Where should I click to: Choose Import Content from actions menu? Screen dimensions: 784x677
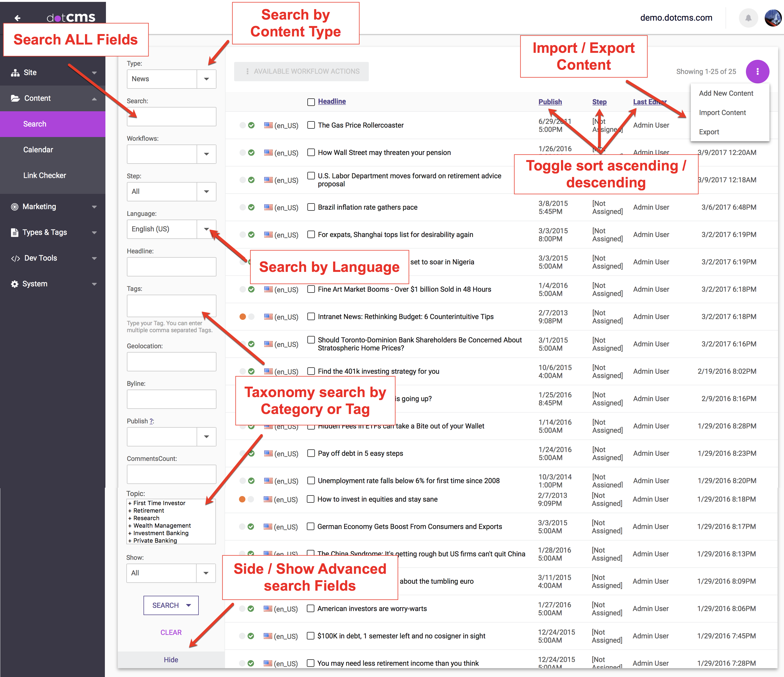(722, 113)
